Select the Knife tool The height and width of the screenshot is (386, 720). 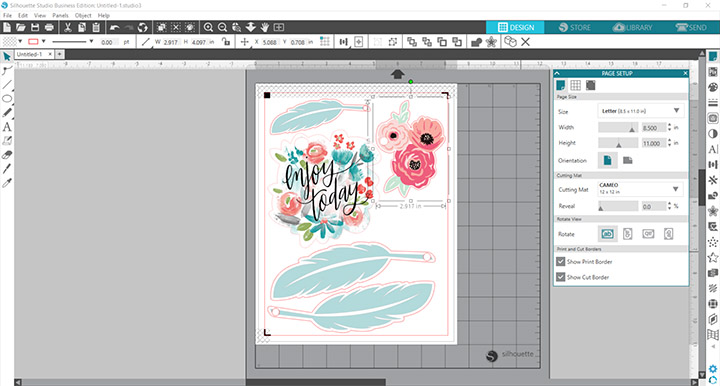point(7,168)
